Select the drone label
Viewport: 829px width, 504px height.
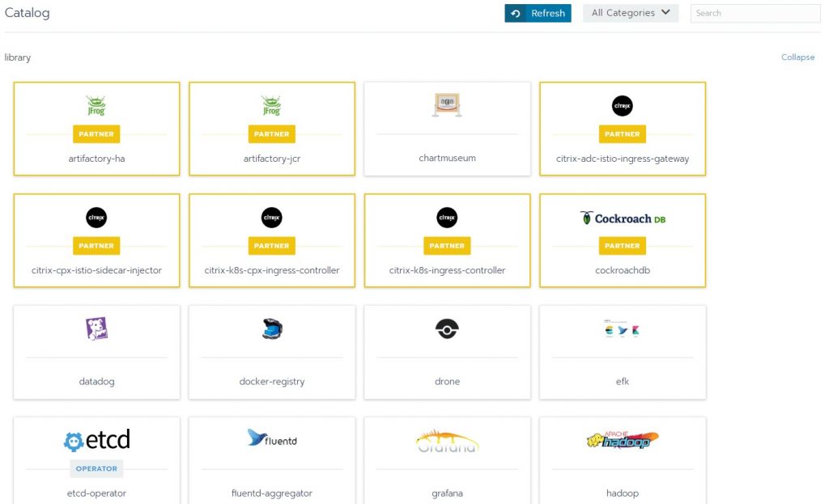(x=447, y=381)
